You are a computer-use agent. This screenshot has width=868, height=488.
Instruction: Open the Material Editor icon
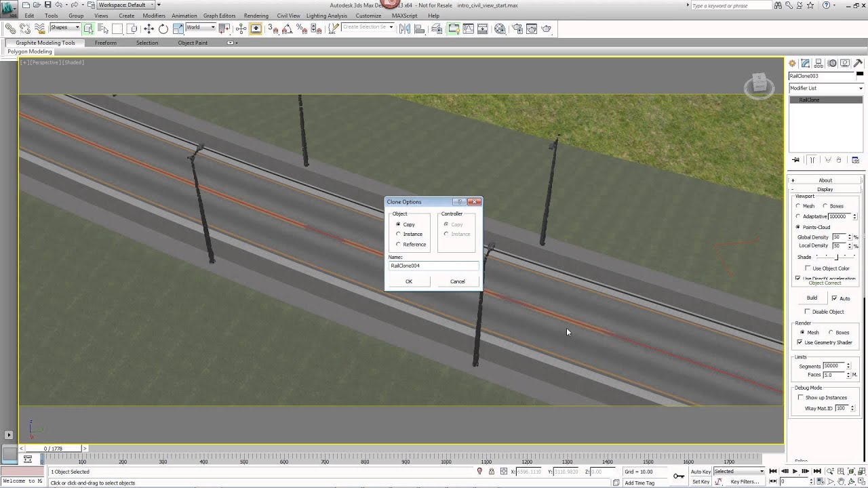coord(500,28)
